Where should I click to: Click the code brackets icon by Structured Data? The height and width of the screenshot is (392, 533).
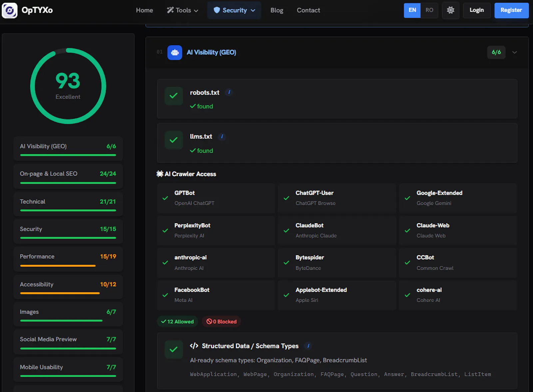194,346
